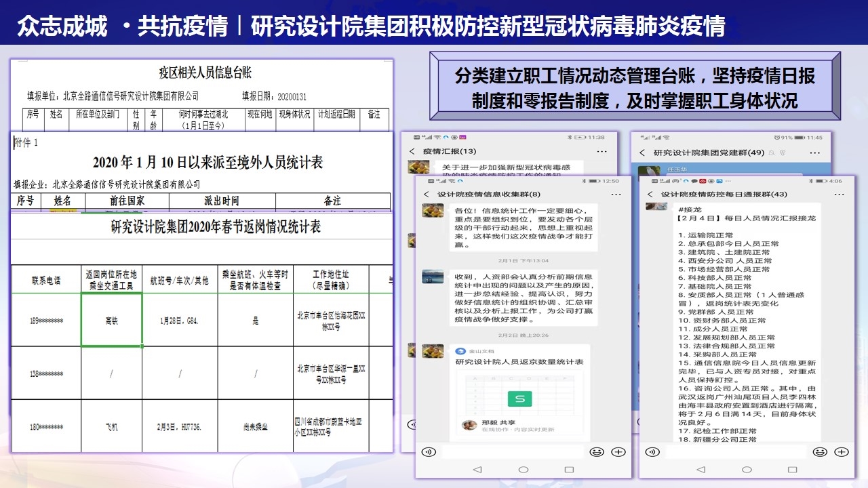868x488 pixels.
Task: Click the 2月2日 晚上20:26 timestamp
Action: 523,335
